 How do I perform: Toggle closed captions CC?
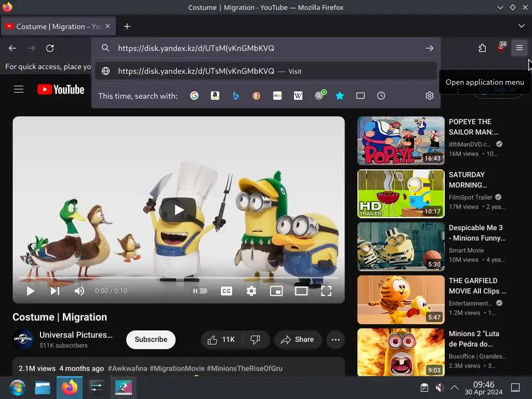pyautogui.click(x=227, y=291)
